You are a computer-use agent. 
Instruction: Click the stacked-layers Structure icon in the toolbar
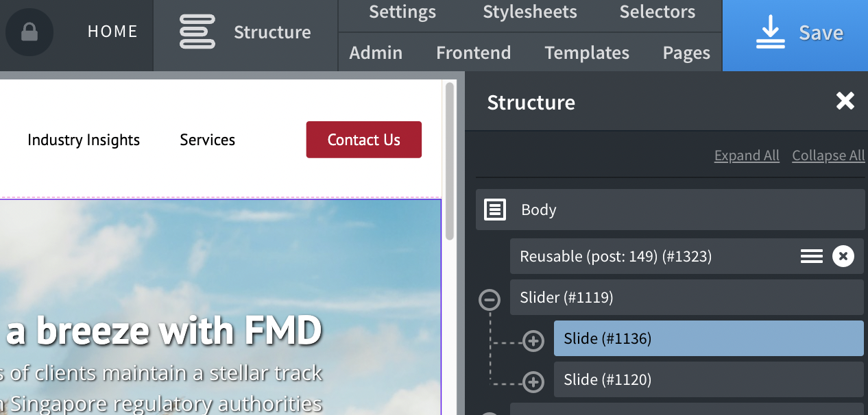197,32
